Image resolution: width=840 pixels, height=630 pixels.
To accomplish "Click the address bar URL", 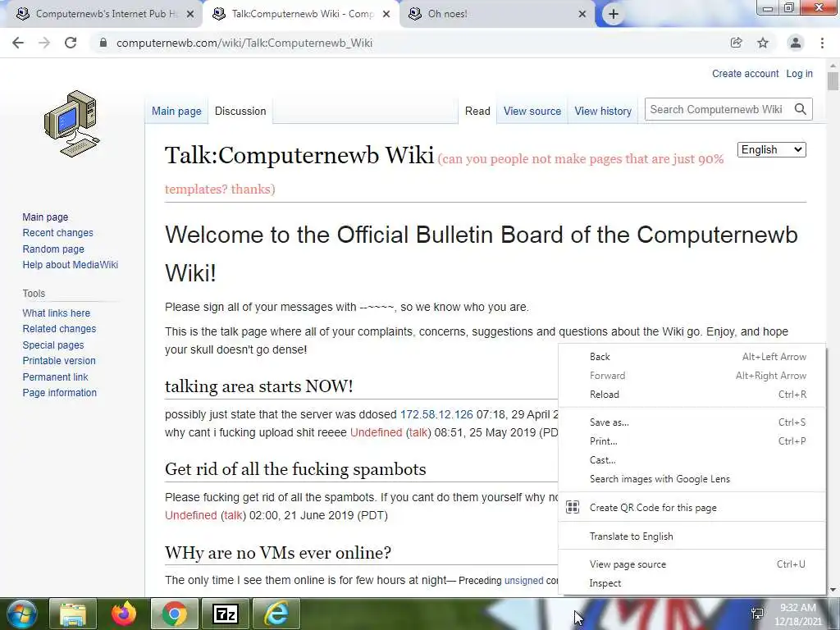I will click(x=244, y=43).
